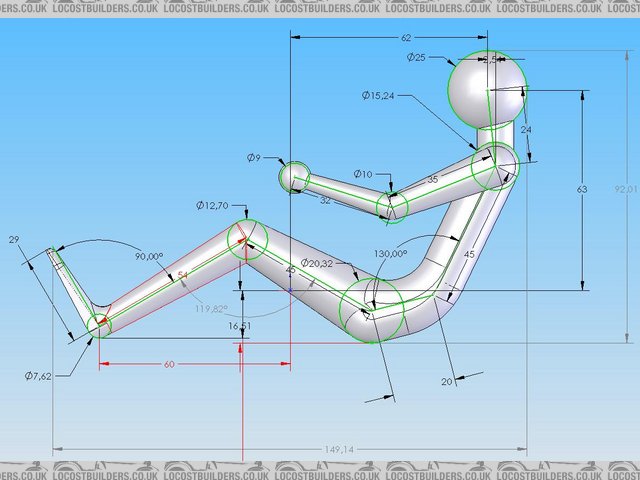This screenshot has height=480, width=640.
Task: Click the 16,51 vertical dimension value
Action: click(x=239, y=326)
